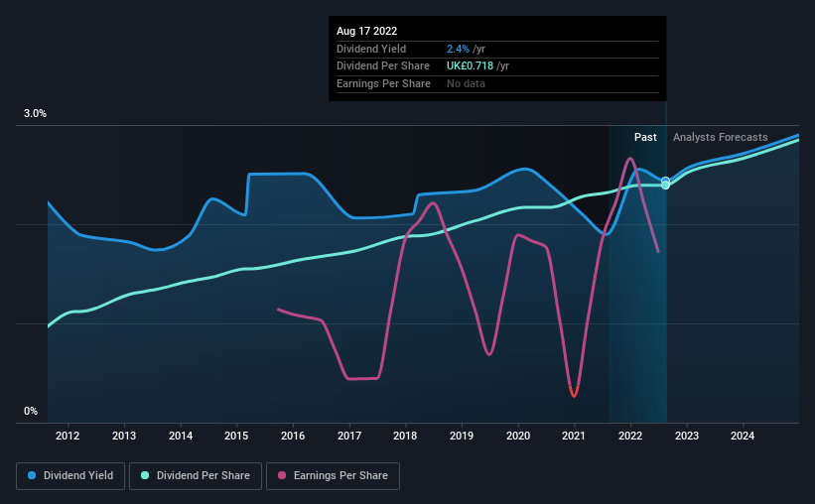Select the 2022 x-axis label
Screen dimensions: 815x504
630,436
